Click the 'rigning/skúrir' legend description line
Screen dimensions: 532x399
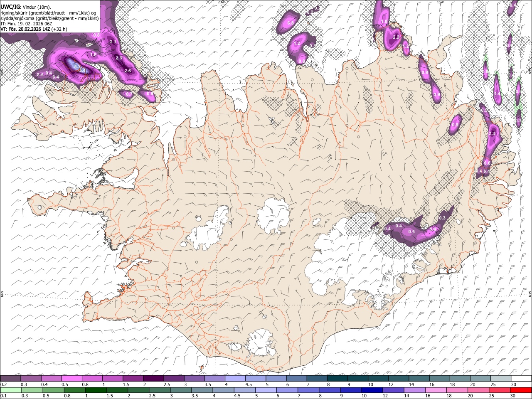click(x=49, y=12)
